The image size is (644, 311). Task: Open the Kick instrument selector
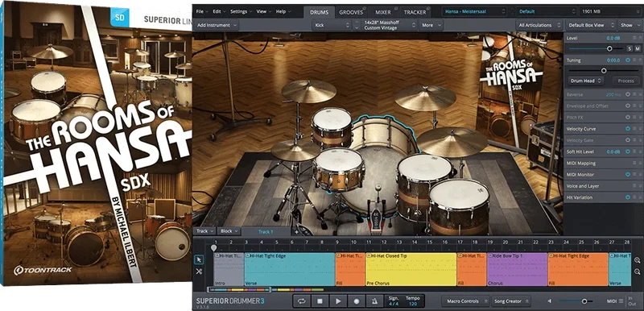(332, 25)
